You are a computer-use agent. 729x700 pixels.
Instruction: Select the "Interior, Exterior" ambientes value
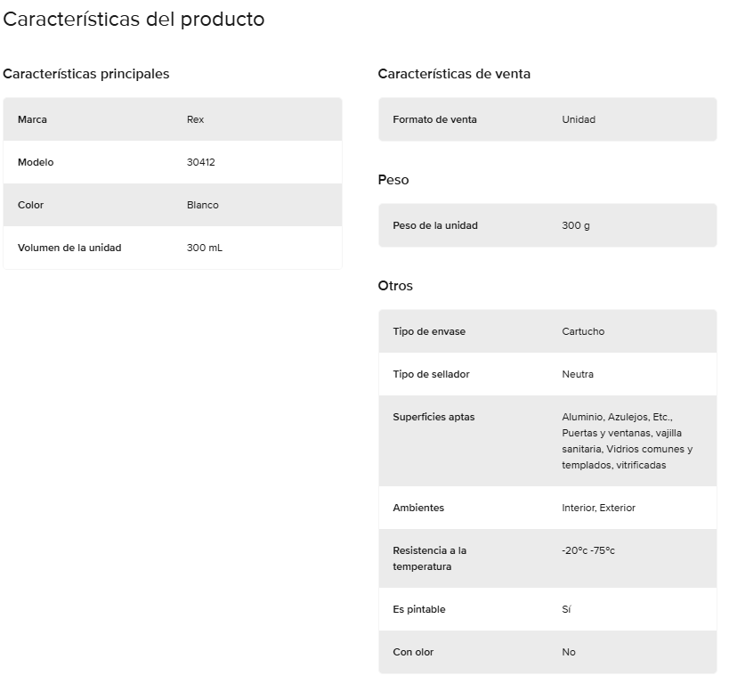pyautogui.click(x=598, y=508)
